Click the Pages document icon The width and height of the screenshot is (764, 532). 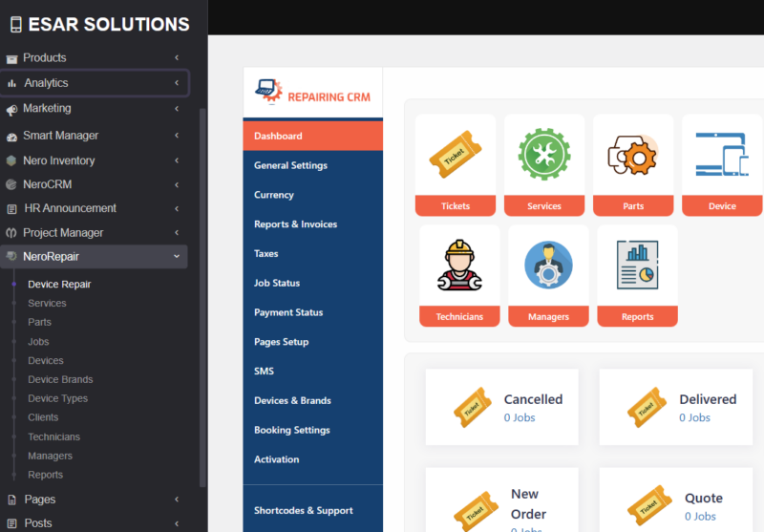tap(12, 500)
